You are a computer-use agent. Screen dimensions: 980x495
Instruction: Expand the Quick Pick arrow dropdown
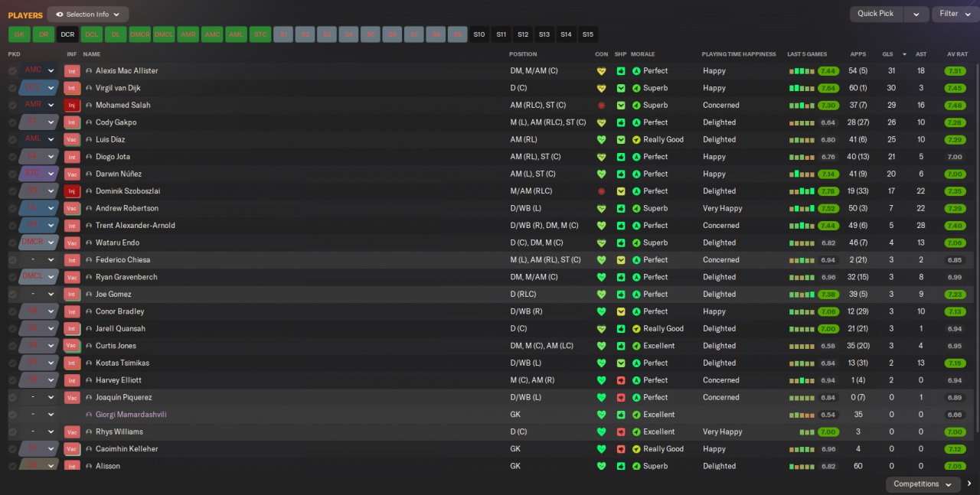(x=916, y=14)
